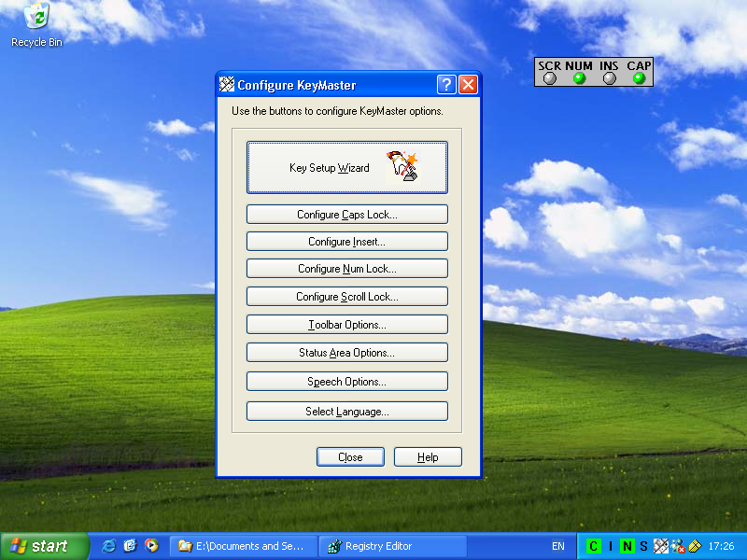Click the INS indicator light on floating toolbar
This screenshot has width=747, height=560.
pos(610,78)
